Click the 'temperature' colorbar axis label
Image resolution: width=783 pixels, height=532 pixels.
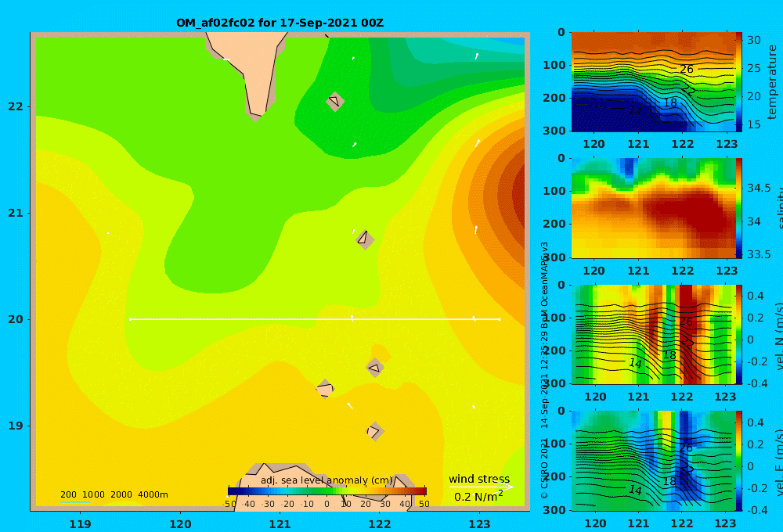pyautogui.click(x=772, y=82)
